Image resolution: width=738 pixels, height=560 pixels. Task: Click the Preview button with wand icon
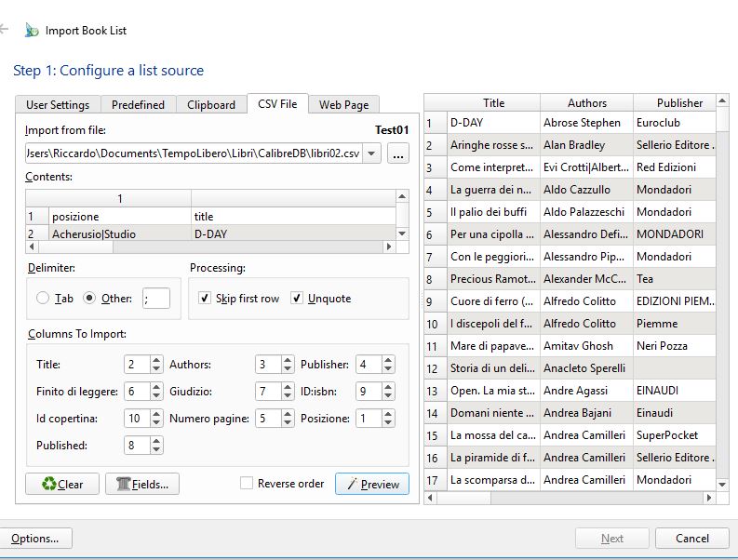372,484
